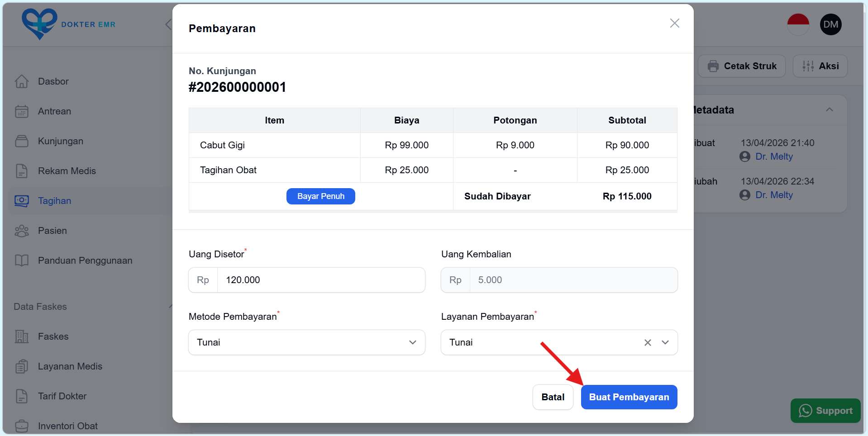Open the Aksi menu button
Viewport: 868px width, 436px height.
click(x=820, y=66)
